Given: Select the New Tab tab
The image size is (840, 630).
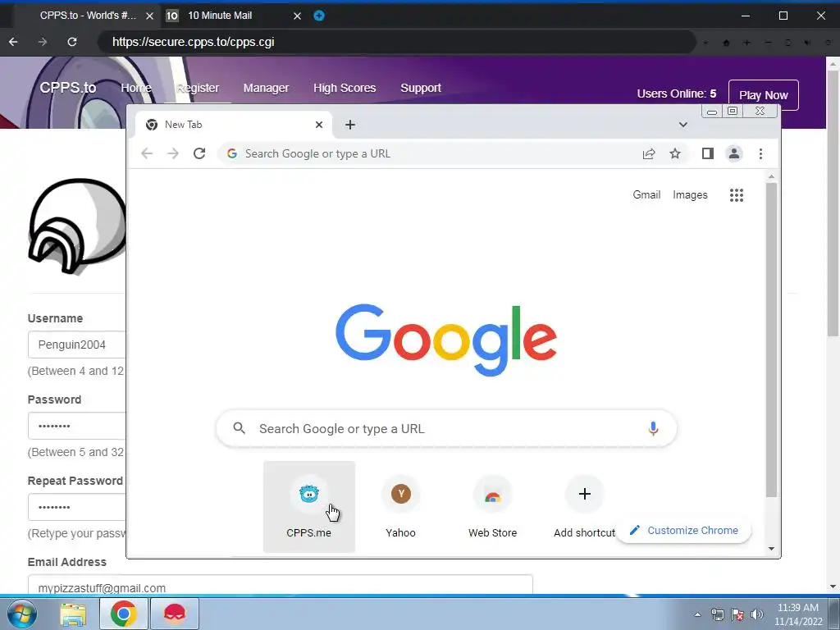Looking at the screenshot, I should point(233,125).
